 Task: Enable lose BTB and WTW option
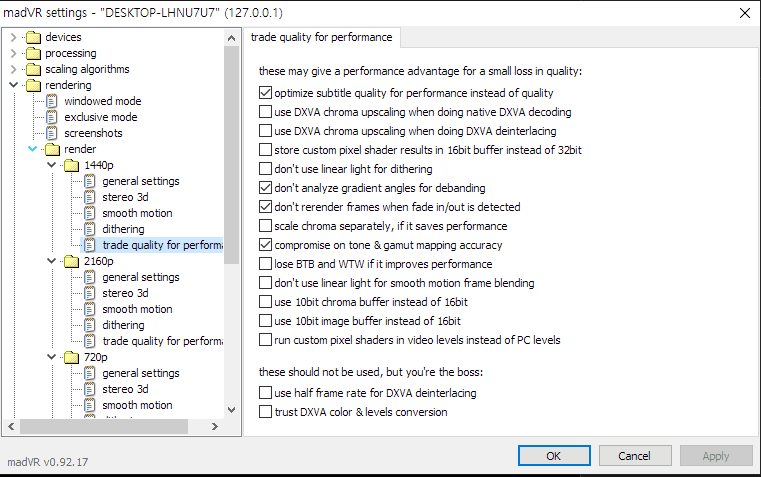[265, 264]
